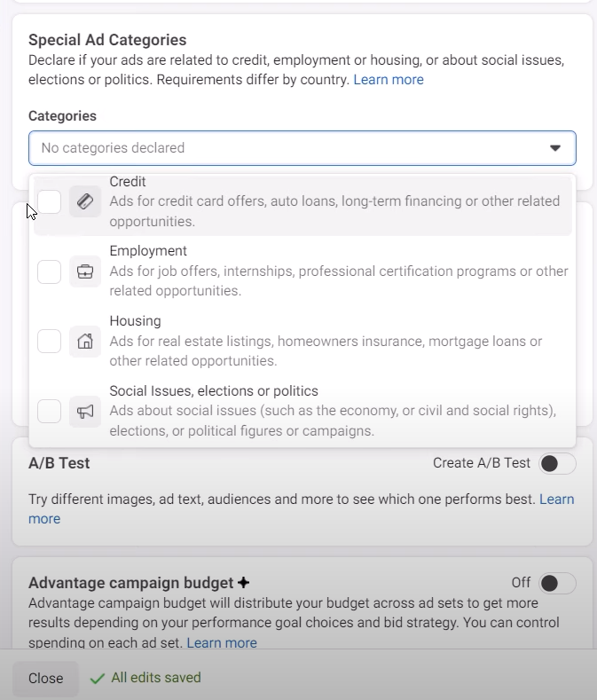Open Learn more link for Special Ad Categories

[389, 80]
